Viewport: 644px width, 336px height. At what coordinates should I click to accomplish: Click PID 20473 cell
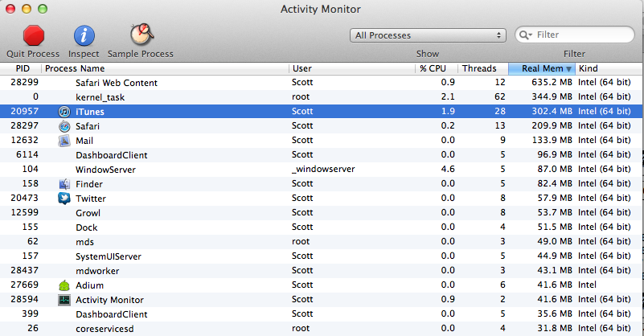coord(25,198)
